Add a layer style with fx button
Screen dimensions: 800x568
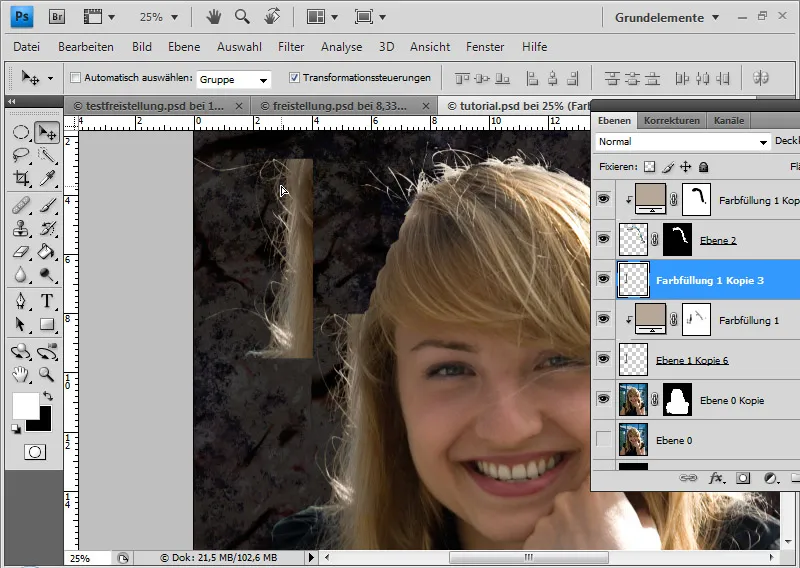[x=716, y=478]
